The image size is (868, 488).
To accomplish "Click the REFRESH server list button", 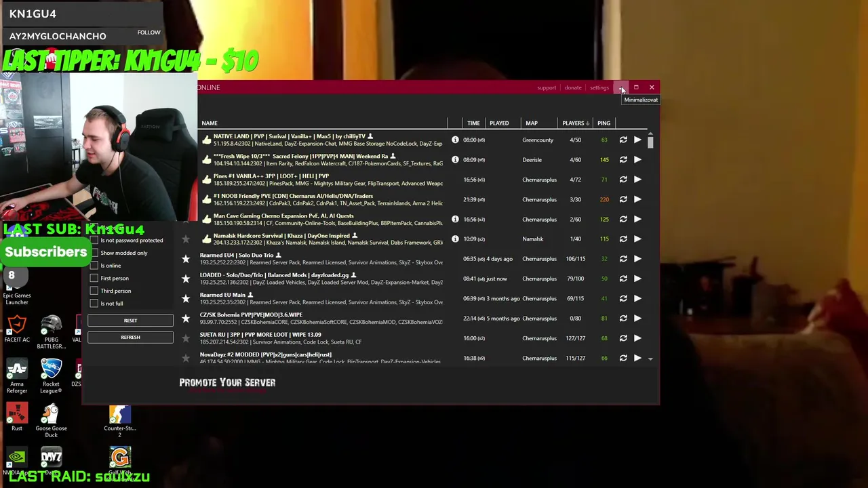I will (130, 337).
